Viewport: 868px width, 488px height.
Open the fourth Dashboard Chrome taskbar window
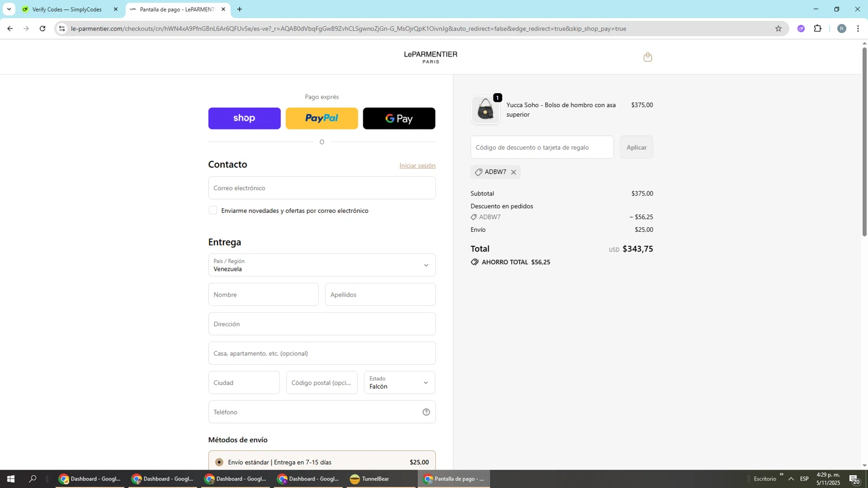(x=308, y=479)
